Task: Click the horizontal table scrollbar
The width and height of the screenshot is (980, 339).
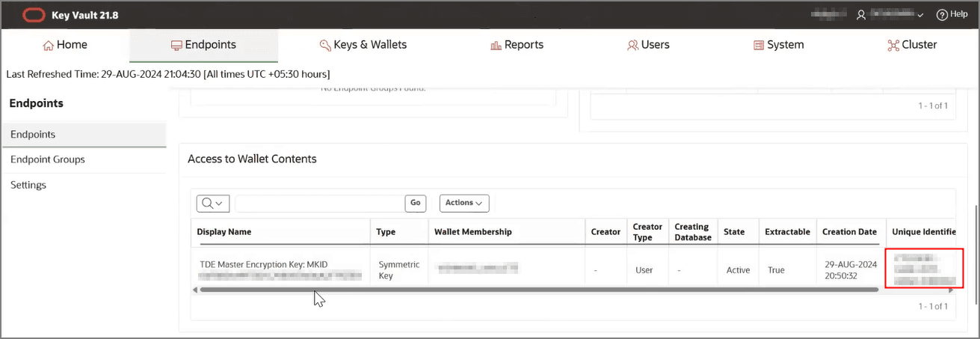Action: click(x=539, y=290)
